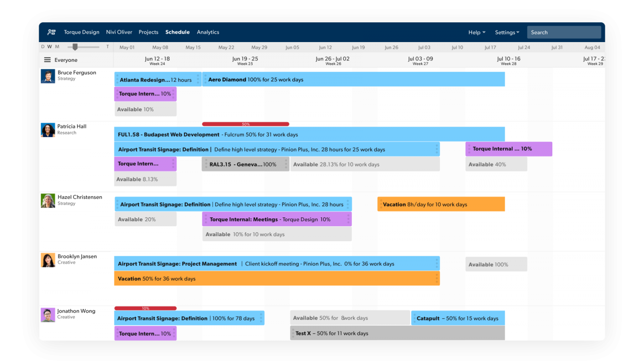Select the Torque Design workspace link
644x362 pixels.
pyautogui.click(x=81, y=32)
